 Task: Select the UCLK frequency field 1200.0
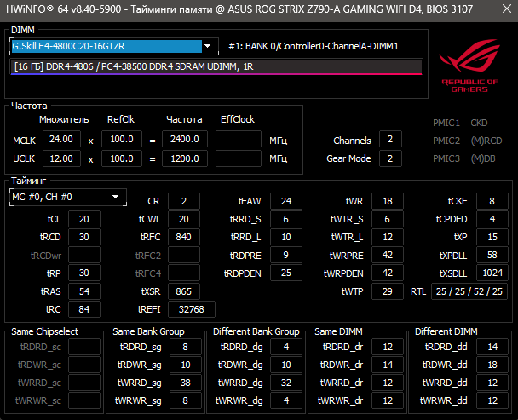click(x=185, y=158)
